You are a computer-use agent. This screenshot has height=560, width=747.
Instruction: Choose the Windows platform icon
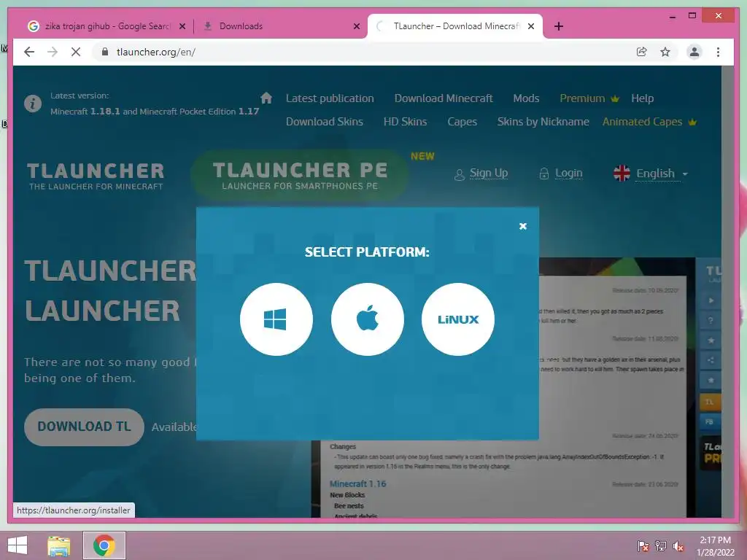(276, 319)
